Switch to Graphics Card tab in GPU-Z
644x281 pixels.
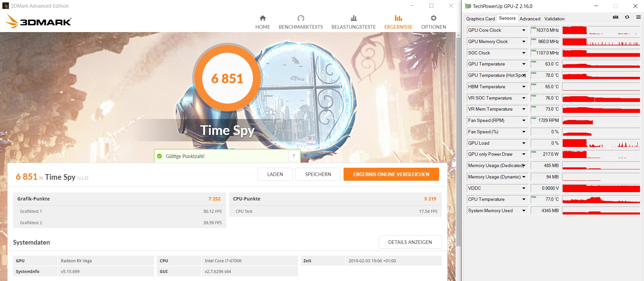(481, 19)
